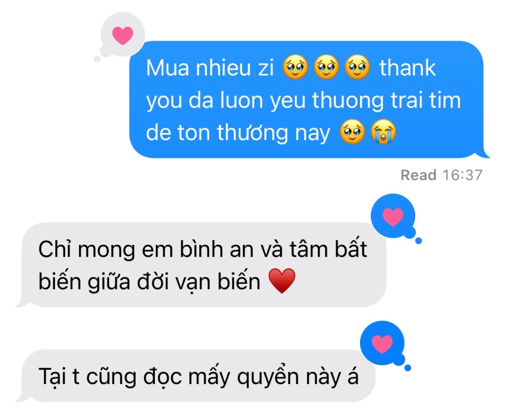Click the 16:37 timestamp
This screenshot has width=505, height=420.
[463, 175]
